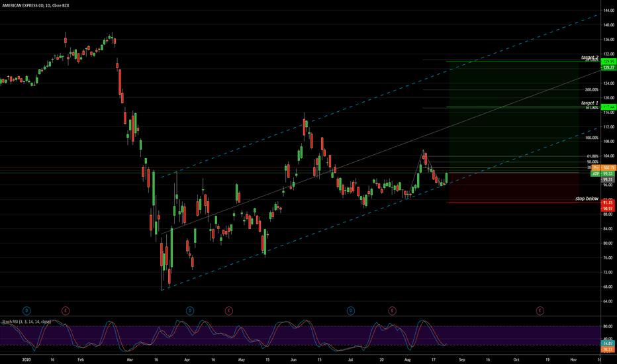The image size is (617, 364).
Task: Click the 2020 label on time axis
Action: (26, 359)
